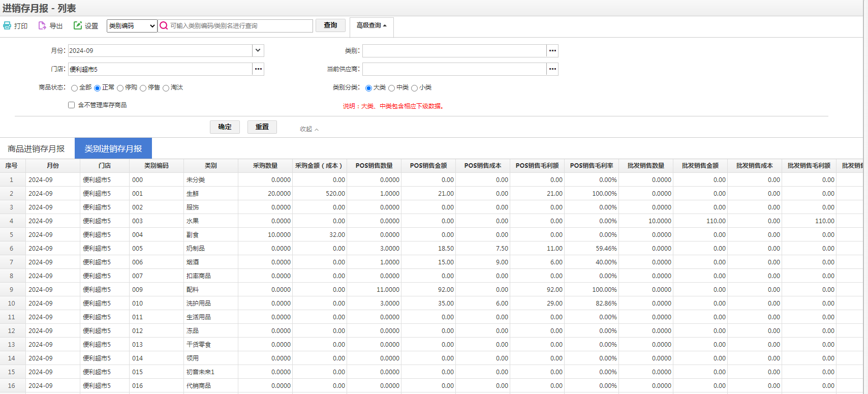Click the print icon in toolbar
Viewport: 868px width, 394px height.
8,25
